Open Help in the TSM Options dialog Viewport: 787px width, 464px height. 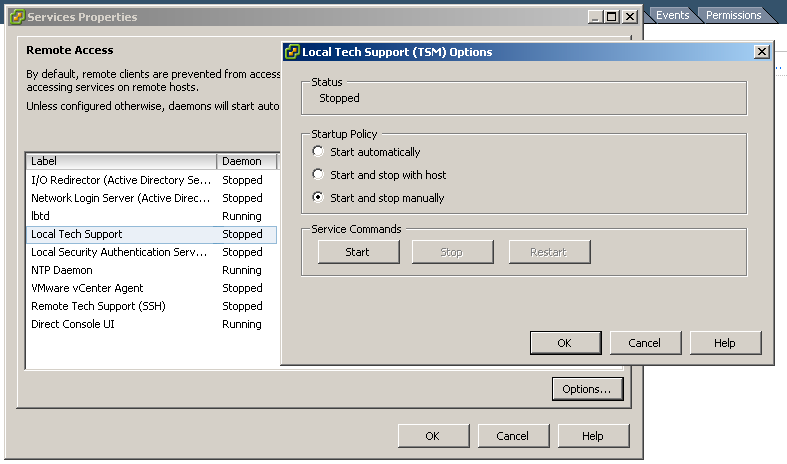tap(725, 343)
